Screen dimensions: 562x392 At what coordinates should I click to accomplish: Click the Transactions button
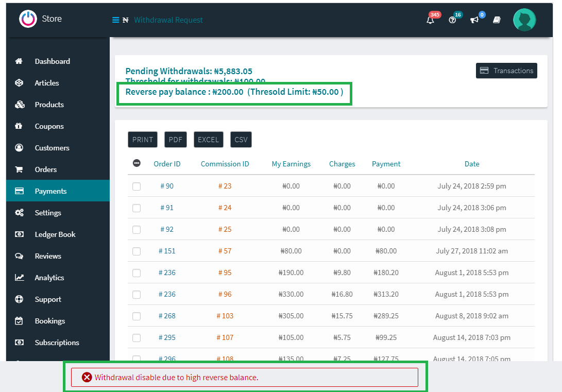coord(506,71)
